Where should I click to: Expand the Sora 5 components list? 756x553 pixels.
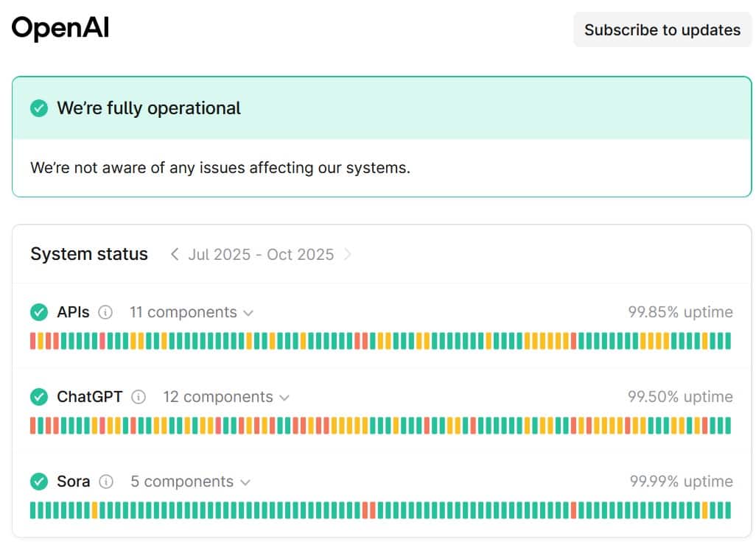tap(191, 482)
